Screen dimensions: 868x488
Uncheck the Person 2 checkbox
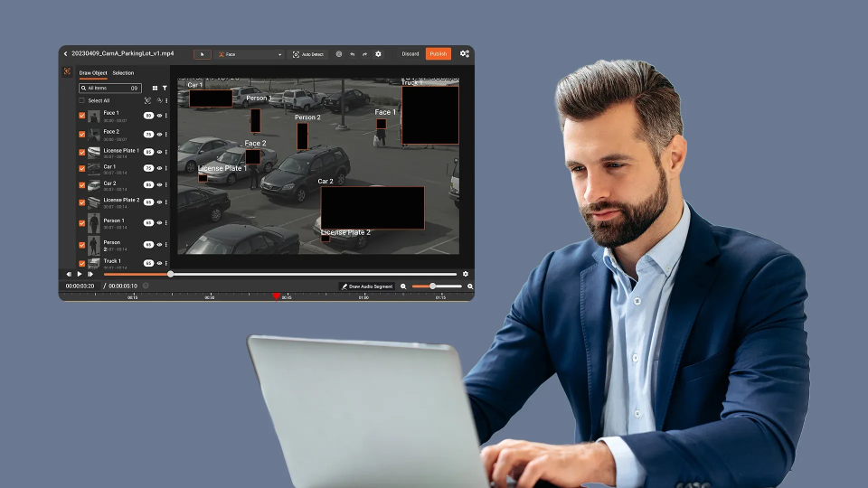point(82,245)
